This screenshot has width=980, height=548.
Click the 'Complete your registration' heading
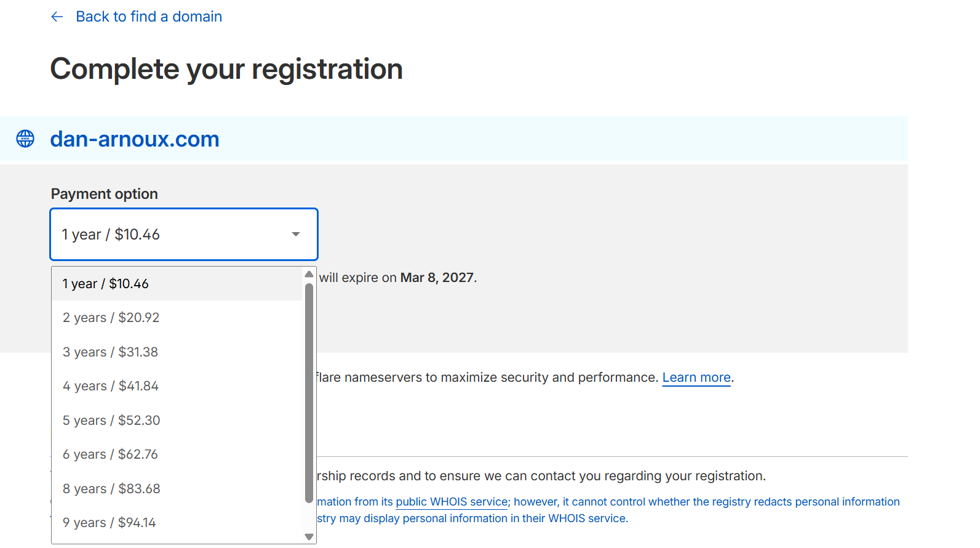point(226,69)
